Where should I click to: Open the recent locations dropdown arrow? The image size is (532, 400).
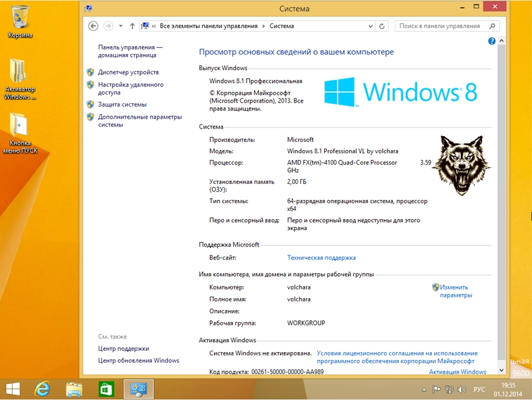pyautogui.click(x=121, y=26)
